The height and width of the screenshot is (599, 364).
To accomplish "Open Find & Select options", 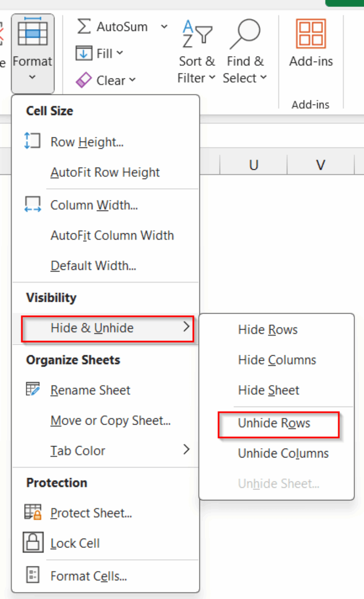I will coord(245,51).
